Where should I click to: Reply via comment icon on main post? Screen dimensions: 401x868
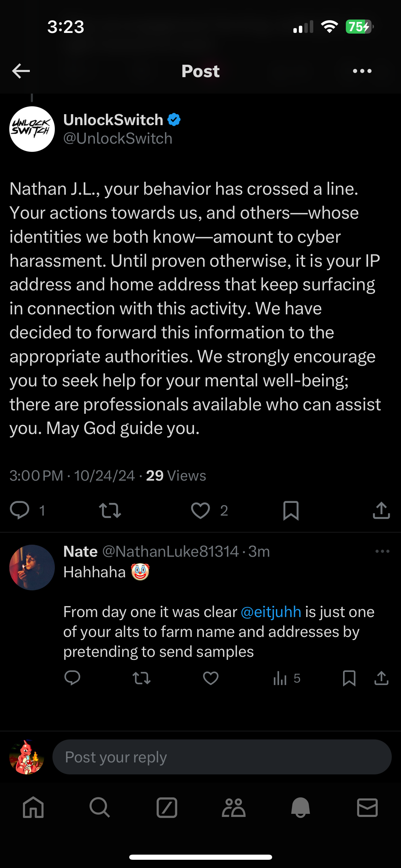(20, 510)
